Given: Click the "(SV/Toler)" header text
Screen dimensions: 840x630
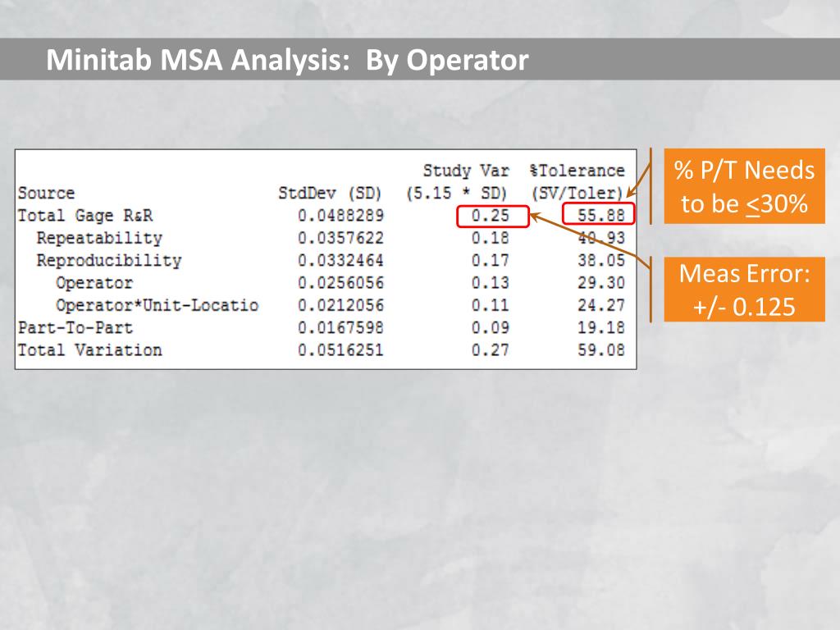Looking at the screenshot, I should [577, 193].
